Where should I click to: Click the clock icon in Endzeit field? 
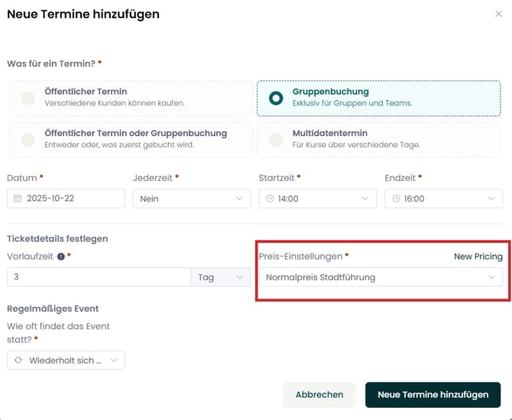(x=396, y=199)
